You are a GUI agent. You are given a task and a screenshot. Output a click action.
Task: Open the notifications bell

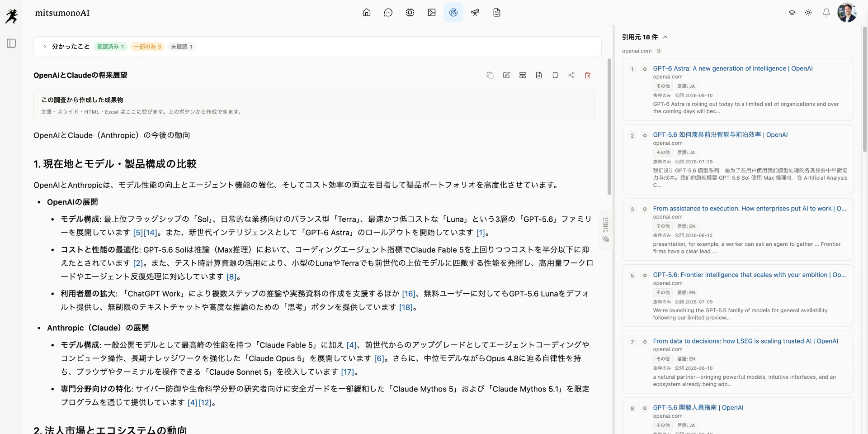tap(826, 13)
